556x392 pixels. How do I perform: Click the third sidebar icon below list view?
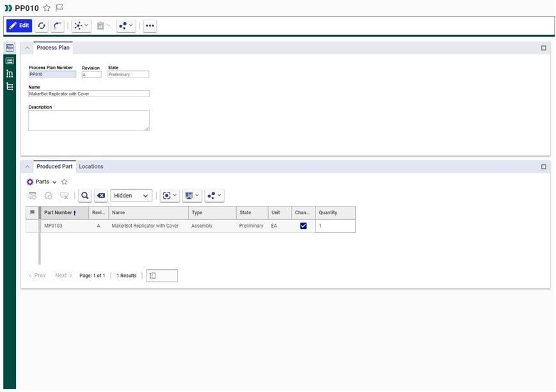[x=10, y=74]
